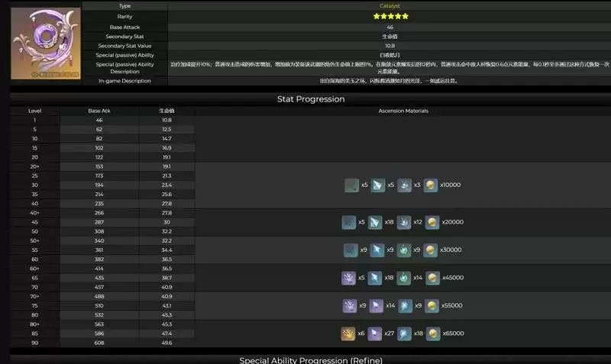Screen dimensions: 611x364
Task: Click the arrowhead material icon marked x27
Action: pyautogui.click(x=376, y=333)
